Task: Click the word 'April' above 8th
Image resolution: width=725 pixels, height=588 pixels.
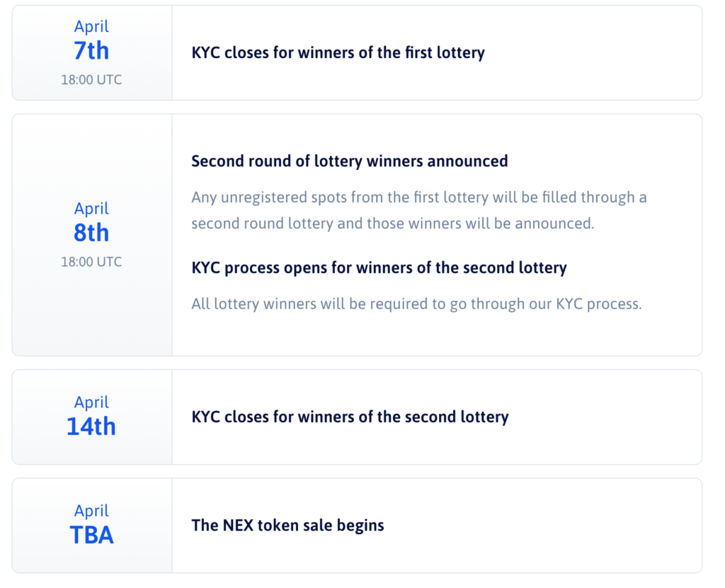Action: tap(91, 209)
